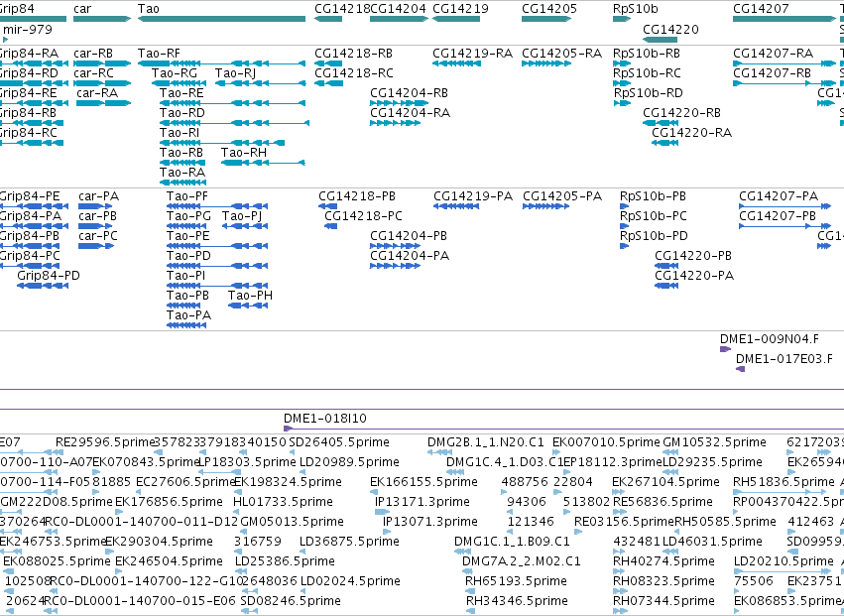Viewport: 844px width, 616px height.
Task: Open transcript label Tao-RH
Action: 244,153
